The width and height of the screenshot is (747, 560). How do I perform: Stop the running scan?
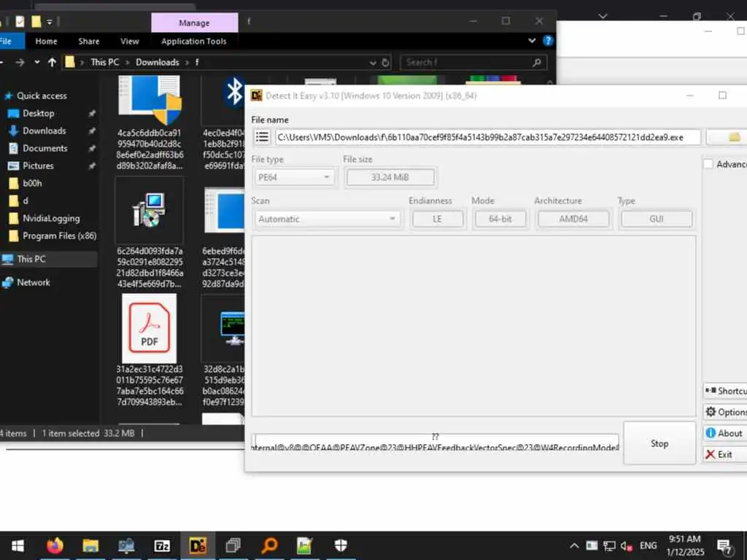point(659,443)
